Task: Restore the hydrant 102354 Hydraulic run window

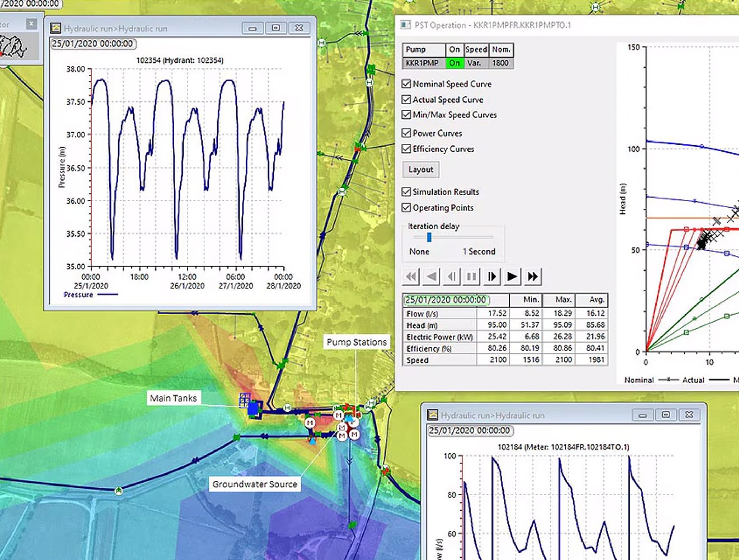Action: point(275,28)
